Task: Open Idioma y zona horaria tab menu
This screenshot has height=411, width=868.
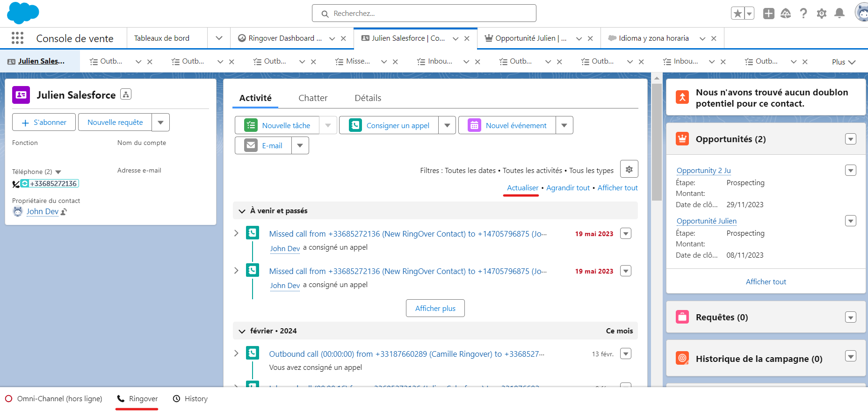Action: click(x=702, y=38)
